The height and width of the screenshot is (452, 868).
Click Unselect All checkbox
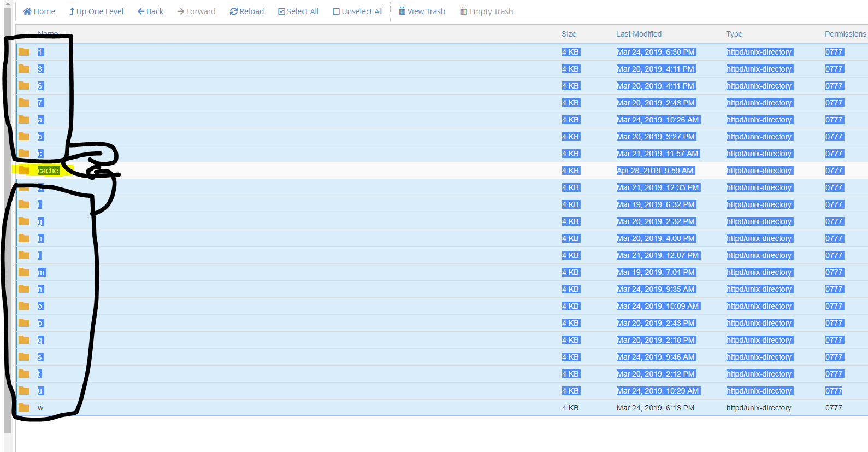pyautogui.click(x=358, y=11)
